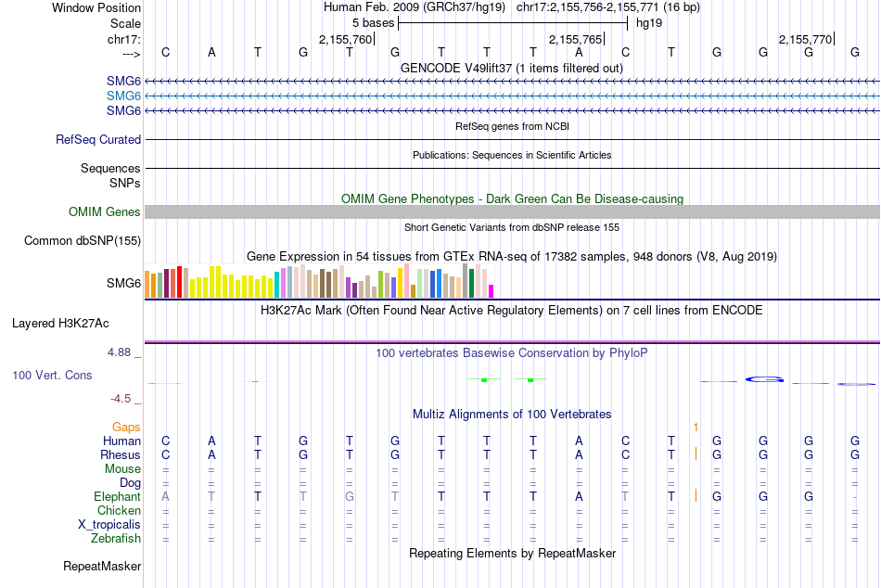The width and height of the screenshot is (881, 588).
Task: Click the 2,155,760 coordinate marker
Action: [x=346, y=39]
